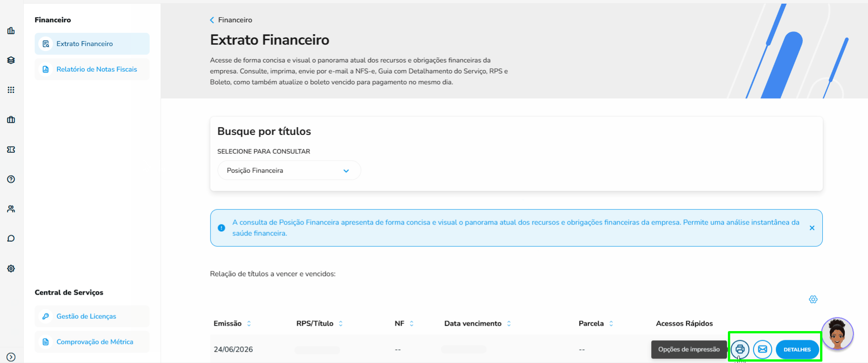Screen dimensions: 868x363
Task: Dismiss the blue info banner
Action: [x=812, y=228]
